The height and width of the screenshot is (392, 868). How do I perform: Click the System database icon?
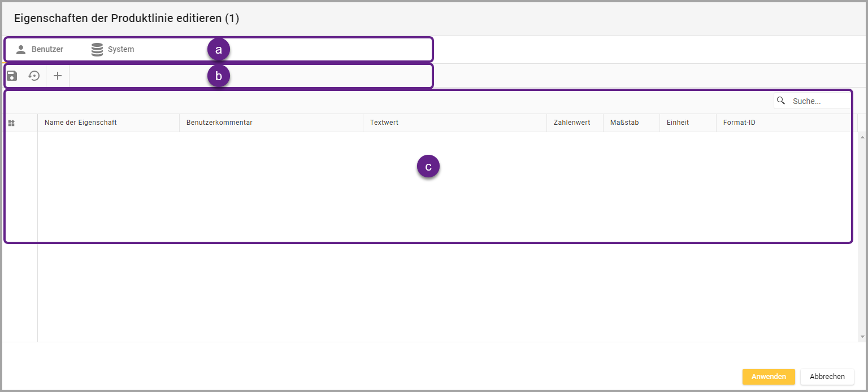pyautogui.click(x=97, y=50)
